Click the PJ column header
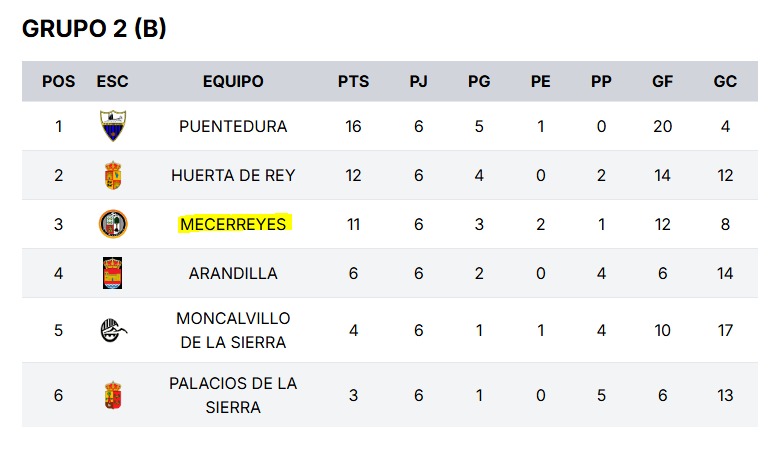Screen dimensions: 780x454 click(419, 81)
